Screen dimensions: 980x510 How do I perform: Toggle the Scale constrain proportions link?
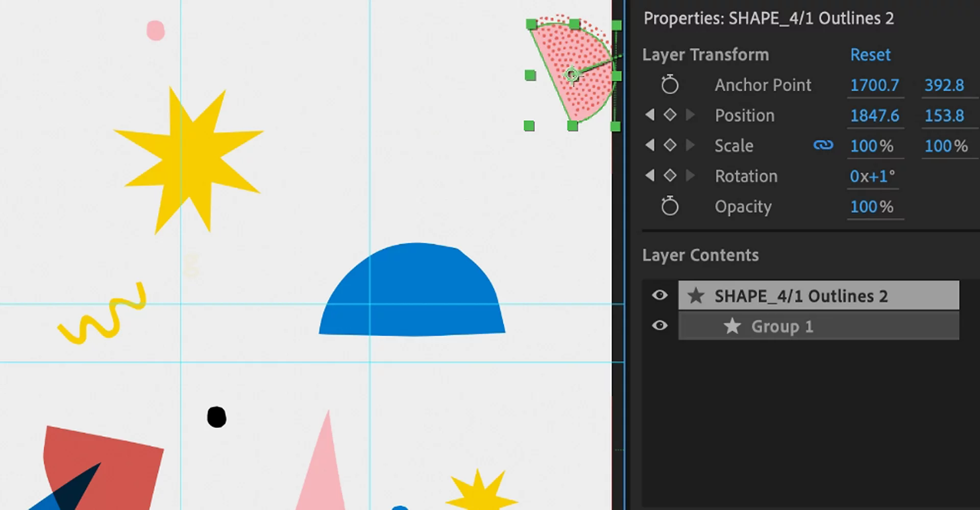pos(823,145)
